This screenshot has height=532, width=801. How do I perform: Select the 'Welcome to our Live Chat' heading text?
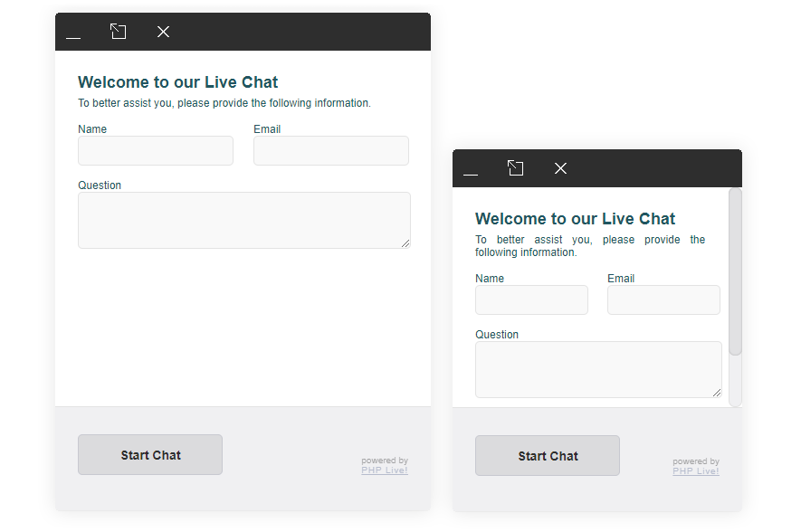point(177,82)
